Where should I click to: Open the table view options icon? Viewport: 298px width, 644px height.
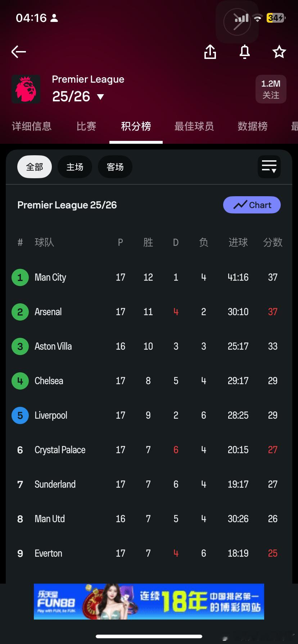pos(269,167)
